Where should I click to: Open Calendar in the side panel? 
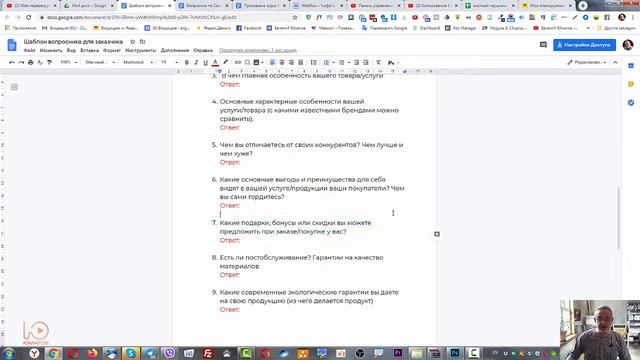(631, 66)
